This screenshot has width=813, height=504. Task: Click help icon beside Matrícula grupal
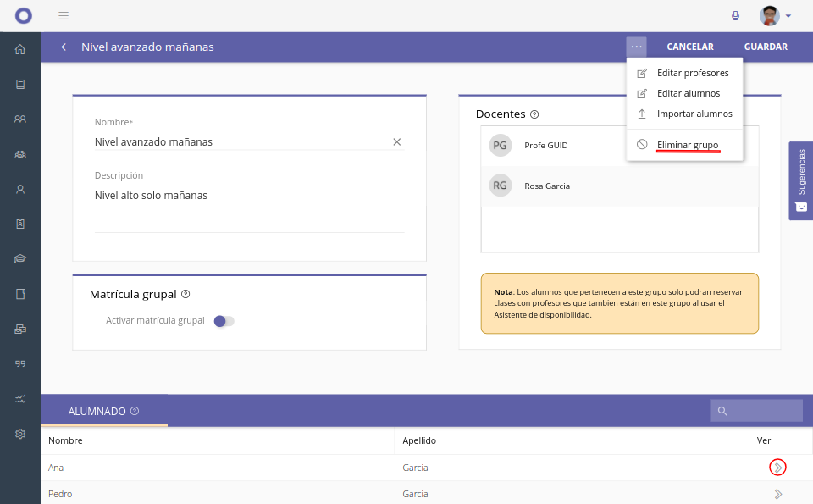coord(185,295)
